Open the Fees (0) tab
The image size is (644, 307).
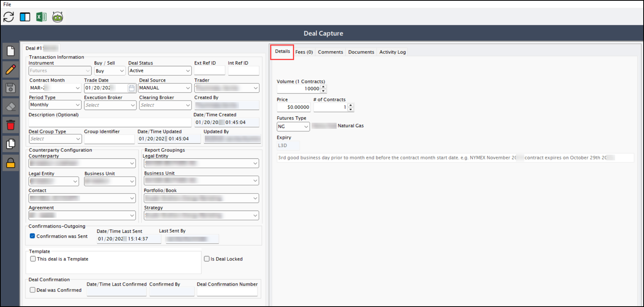pos(304,52)
